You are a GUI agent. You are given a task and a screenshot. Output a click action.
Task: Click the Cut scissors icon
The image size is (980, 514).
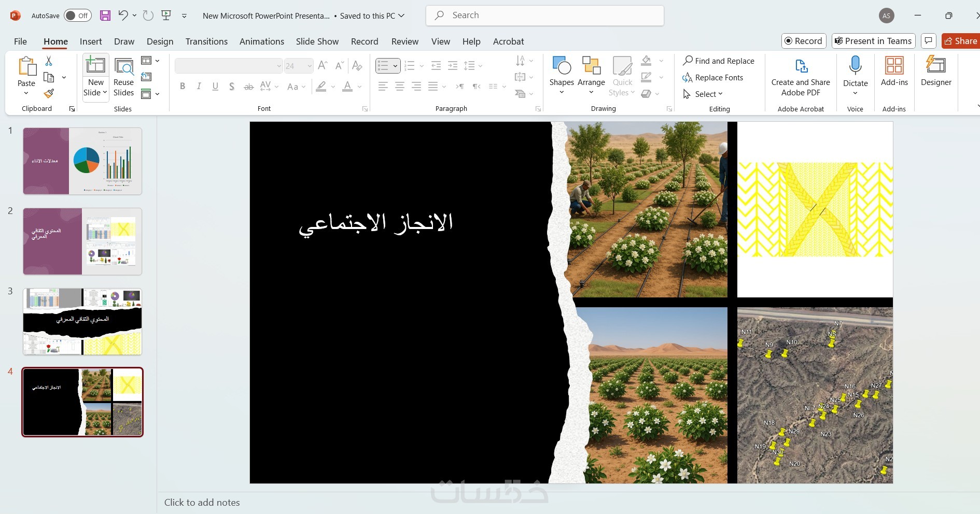(x=49, y=61)
